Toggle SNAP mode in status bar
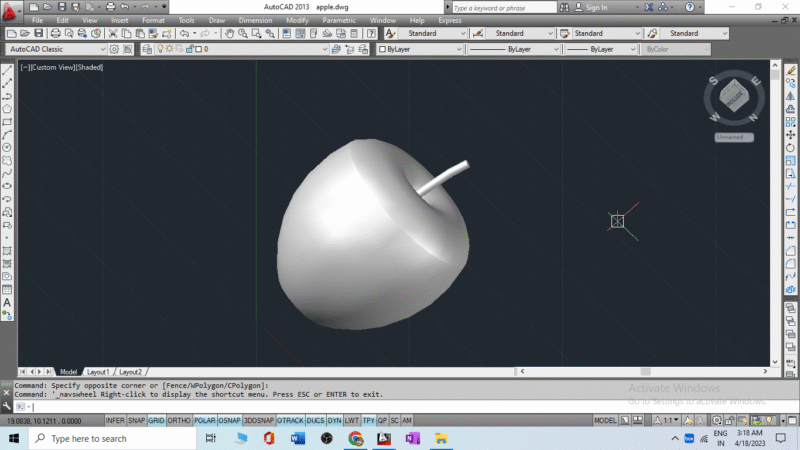The width and height of the screenshot is (800, 450). pos(136,420)
